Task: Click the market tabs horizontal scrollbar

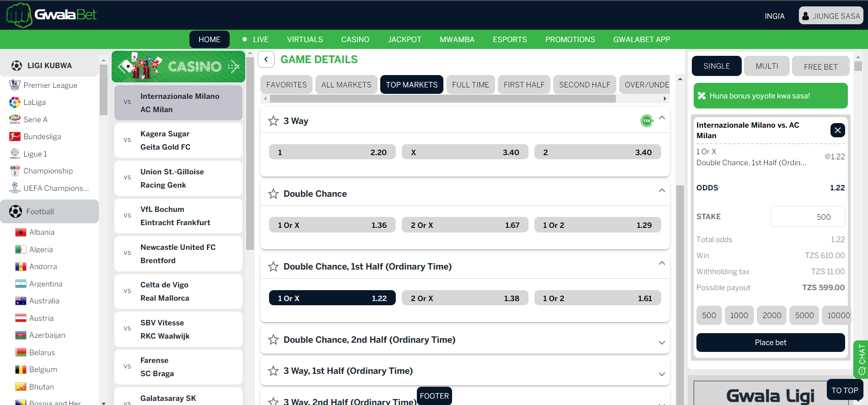Action: tap(442, 98)
